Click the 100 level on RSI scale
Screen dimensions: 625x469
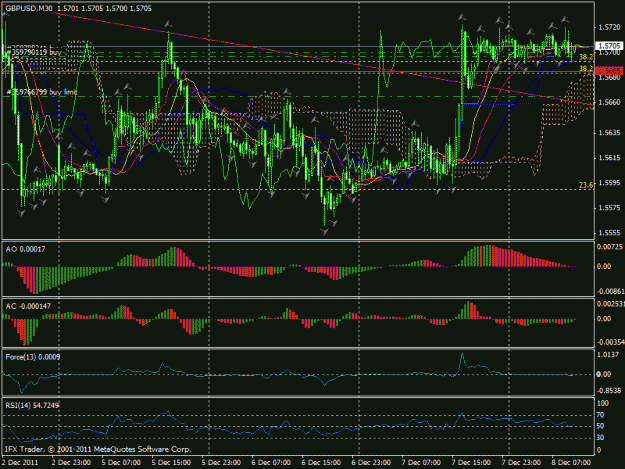603,403
